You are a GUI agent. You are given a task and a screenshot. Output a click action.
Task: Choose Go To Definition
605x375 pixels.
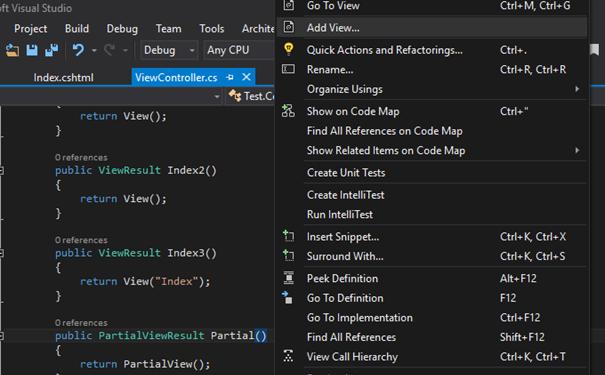coord(432,298)
